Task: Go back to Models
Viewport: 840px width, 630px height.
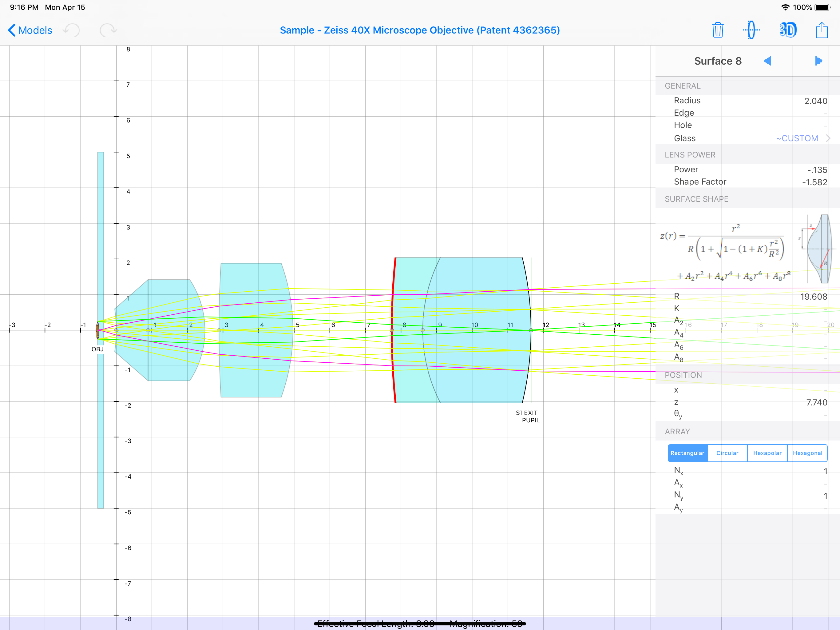Action: click(x=30, y=30)
